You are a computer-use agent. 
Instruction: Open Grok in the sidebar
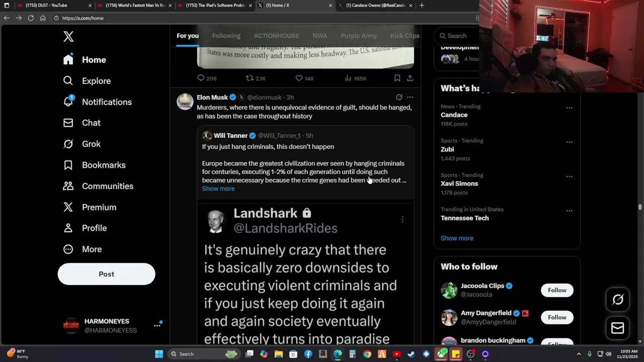82,144
